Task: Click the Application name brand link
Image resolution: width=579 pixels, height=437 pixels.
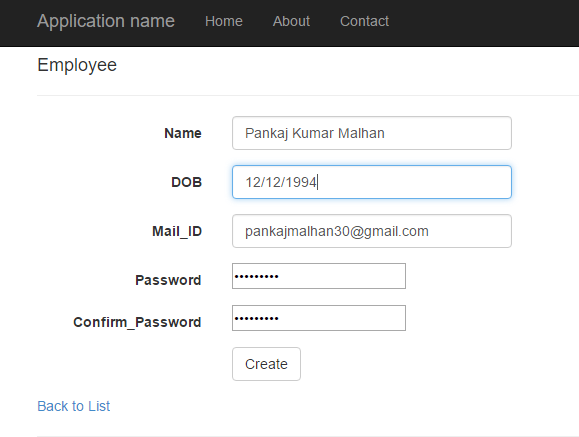Action: click(x=106, y=21)
